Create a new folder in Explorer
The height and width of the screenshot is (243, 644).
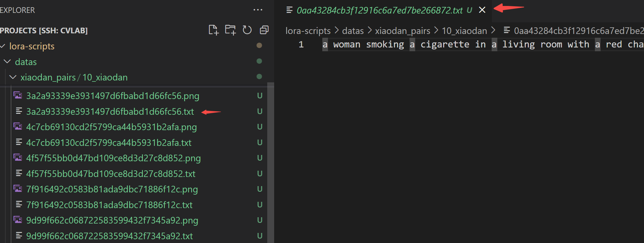[x=230, y=30]
